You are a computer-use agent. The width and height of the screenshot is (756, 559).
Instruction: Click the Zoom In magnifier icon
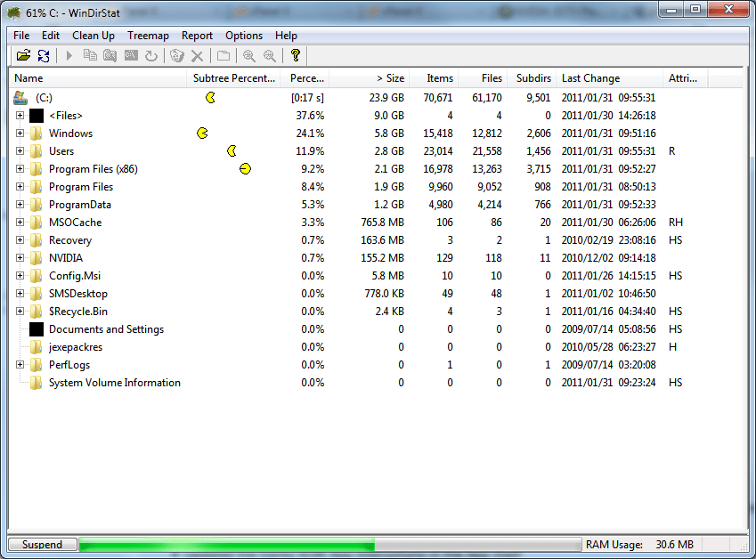(x=248, y=56)
